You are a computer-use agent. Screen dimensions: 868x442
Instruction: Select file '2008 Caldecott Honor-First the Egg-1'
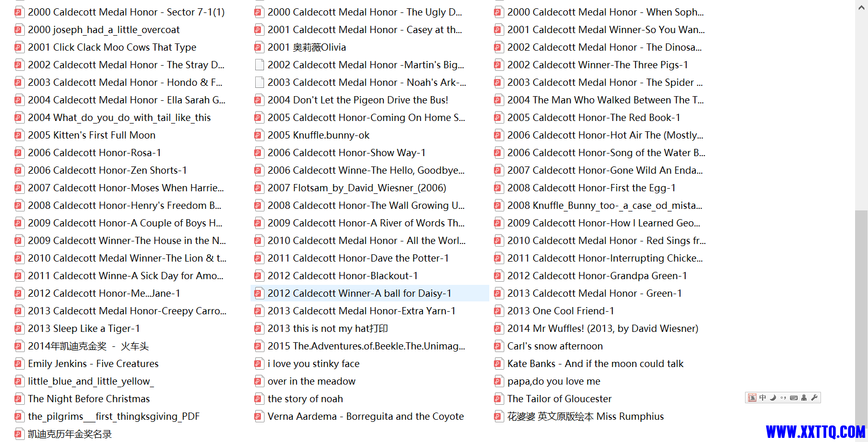coord(592,188)
